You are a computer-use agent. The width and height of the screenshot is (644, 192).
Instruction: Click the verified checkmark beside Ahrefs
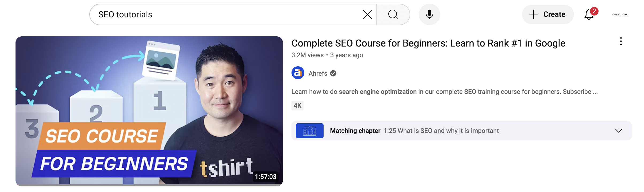pyautogui.click(x=333, y=73)
